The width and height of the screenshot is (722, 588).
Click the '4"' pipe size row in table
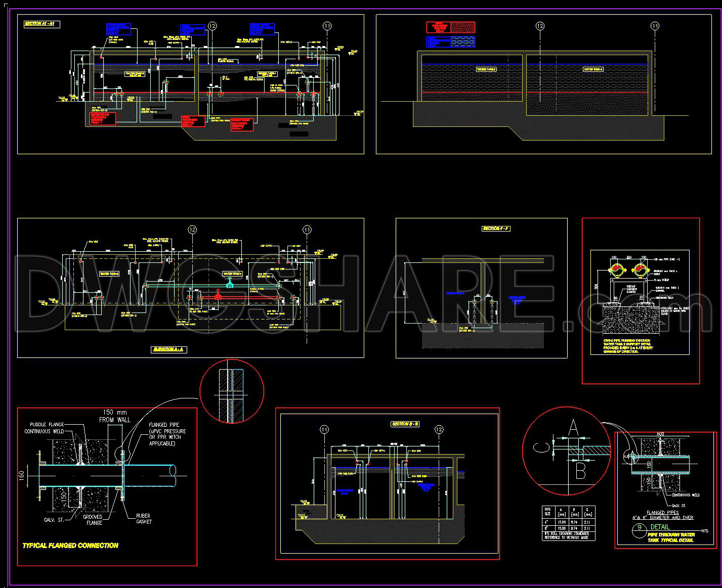click(569, 521)
